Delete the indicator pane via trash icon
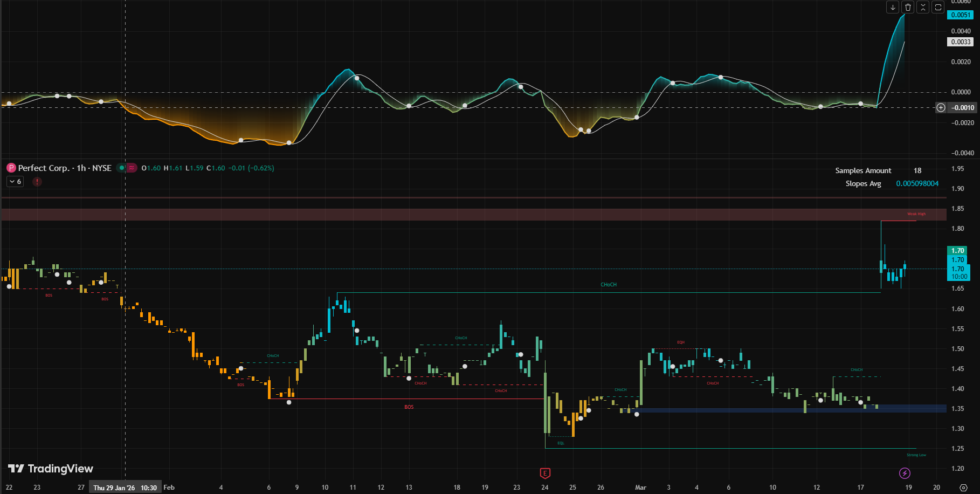The image size is (980, 494). tap(908, 7)
